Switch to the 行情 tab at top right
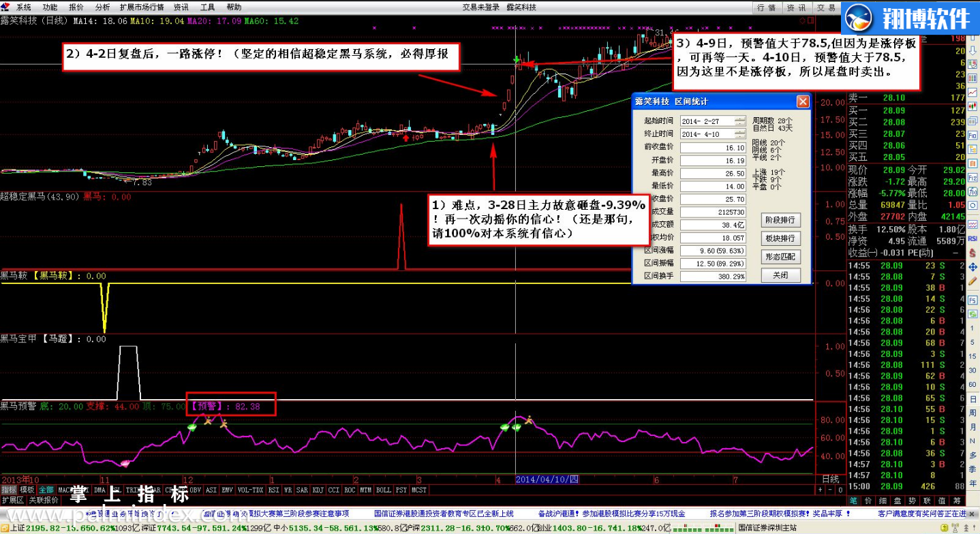Image resolution: width=980 pixels, height=534 pixels. coord(767,7)
